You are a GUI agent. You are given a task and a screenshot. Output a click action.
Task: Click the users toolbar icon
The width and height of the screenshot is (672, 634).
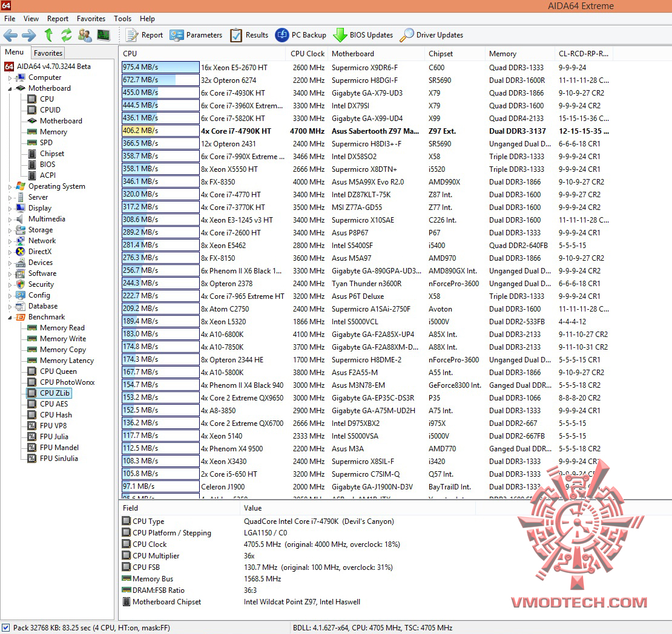pos(85,35)
